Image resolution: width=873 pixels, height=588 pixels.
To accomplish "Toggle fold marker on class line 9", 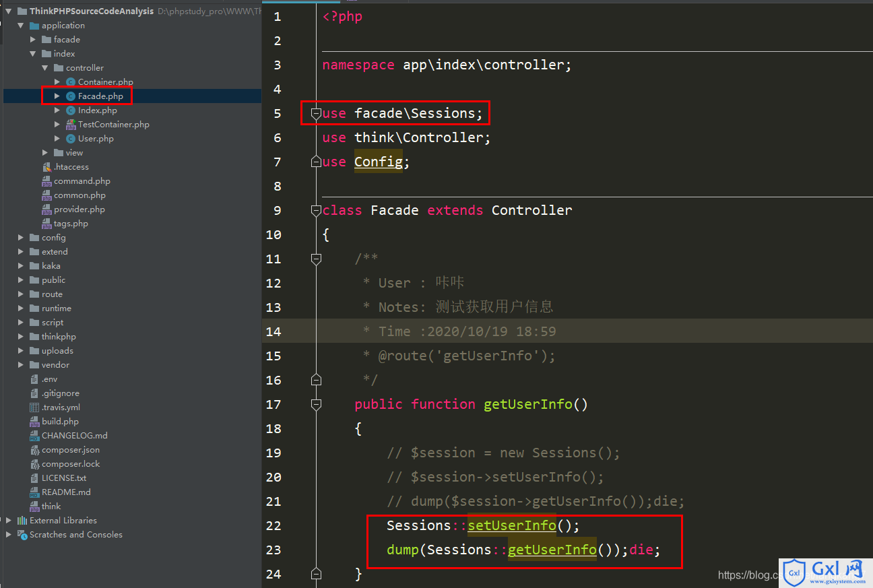I will (316, 211).
